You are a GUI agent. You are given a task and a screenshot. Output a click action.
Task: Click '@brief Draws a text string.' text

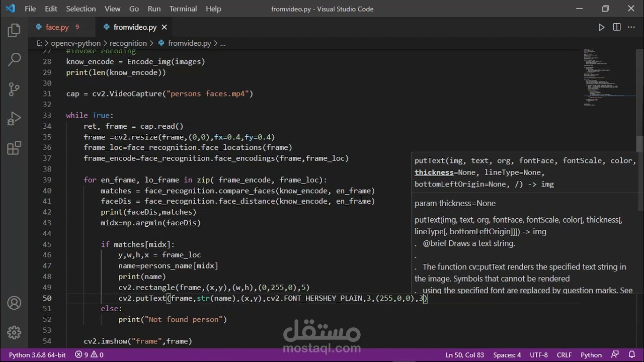tap(469, 243)
